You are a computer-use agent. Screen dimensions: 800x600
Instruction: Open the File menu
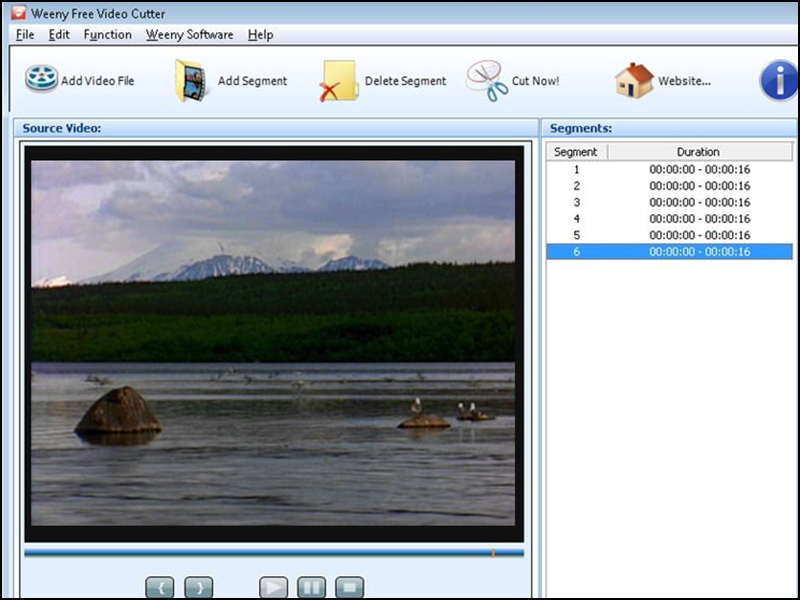25,35
